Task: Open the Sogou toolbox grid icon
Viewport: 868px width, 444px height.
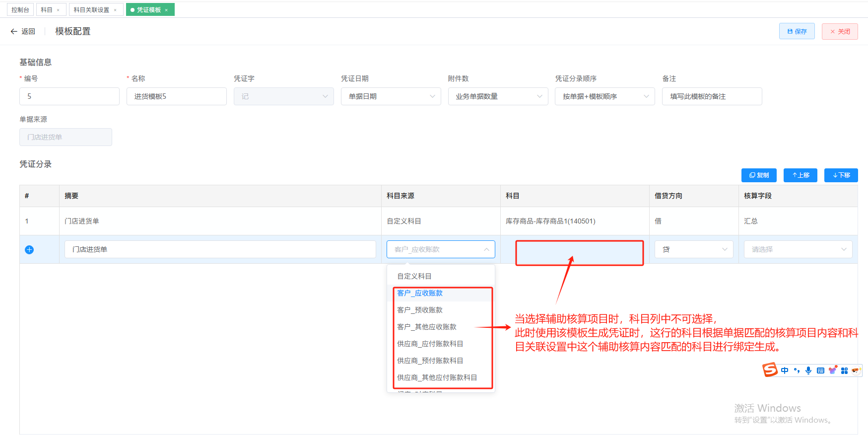Action: pos(844,370)
